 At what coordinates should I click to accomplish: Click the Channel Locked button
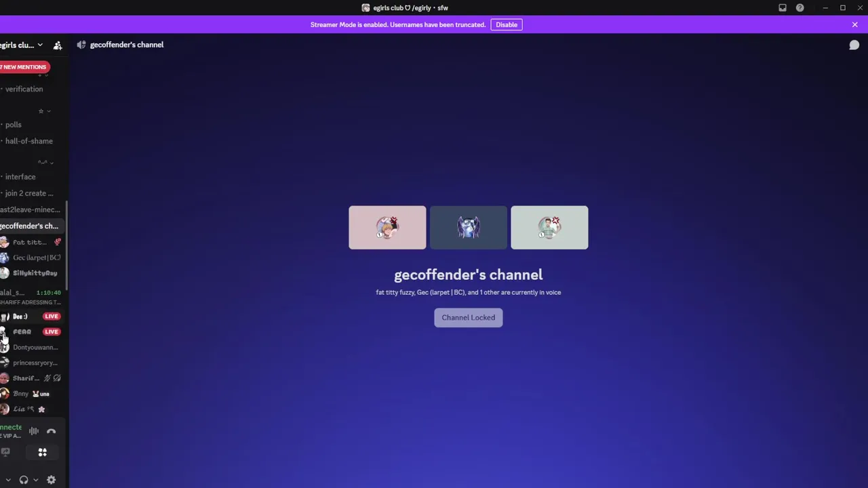(x=469, y=317)
